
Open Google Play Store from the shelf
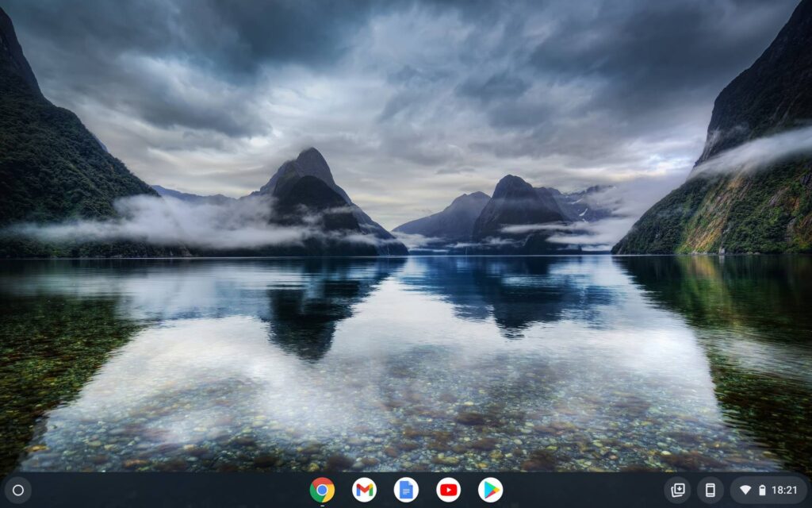490,490
